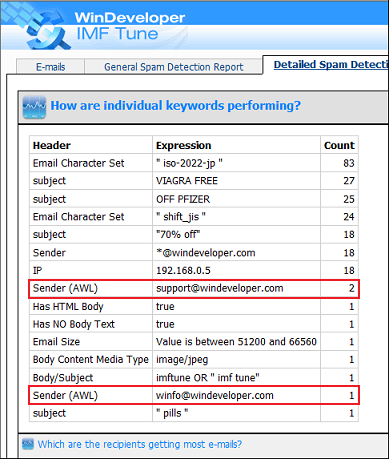Click 'Value is between 51200 and 66560'
This screenshot has height=459, width=389.
click(236, 342)
